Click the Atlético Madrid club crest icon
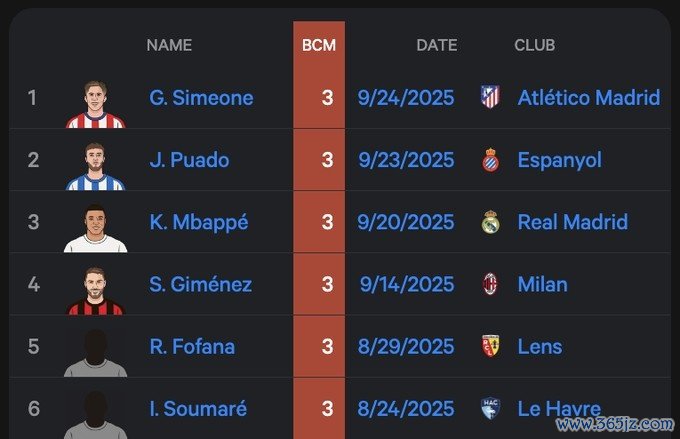 (x=489, y=97)
